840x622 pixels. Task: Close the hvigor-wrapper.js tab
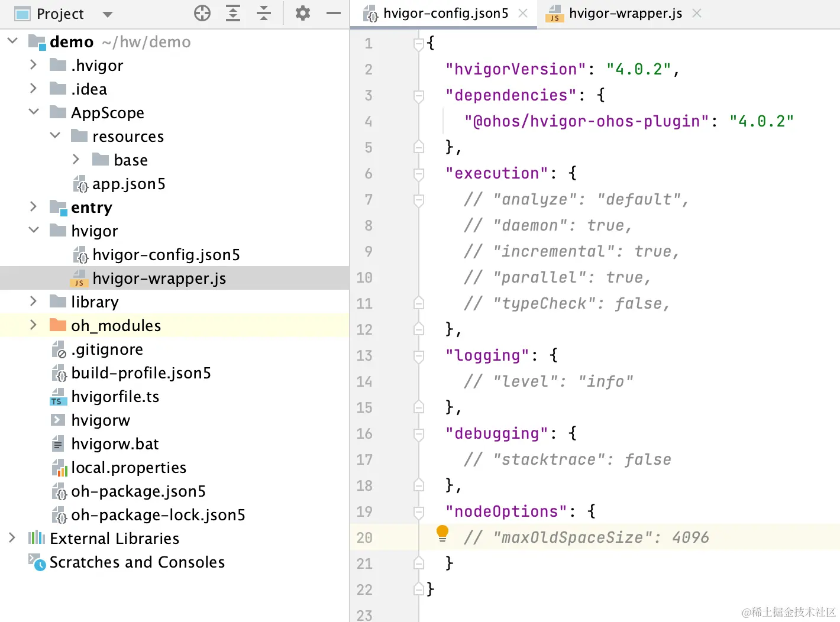pos(697,13)
